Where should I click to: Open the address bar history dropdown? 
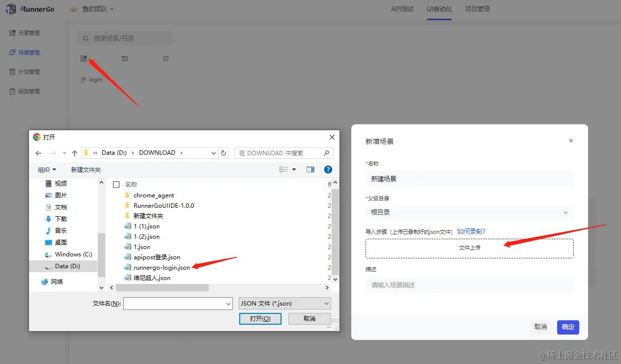(213, 153)
